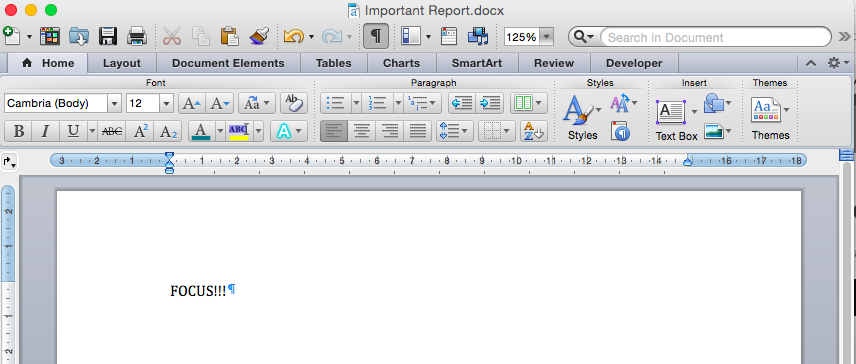
Task: Click the Increase Indent icon
Action: (490, 103)
